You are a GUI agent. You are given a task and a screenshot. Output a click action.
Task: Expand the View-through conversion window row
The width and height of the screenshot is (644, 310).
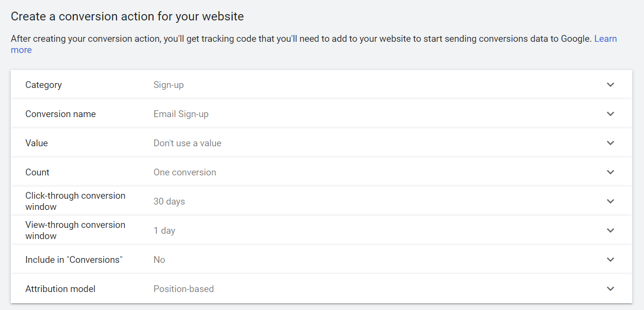[610, 230]
